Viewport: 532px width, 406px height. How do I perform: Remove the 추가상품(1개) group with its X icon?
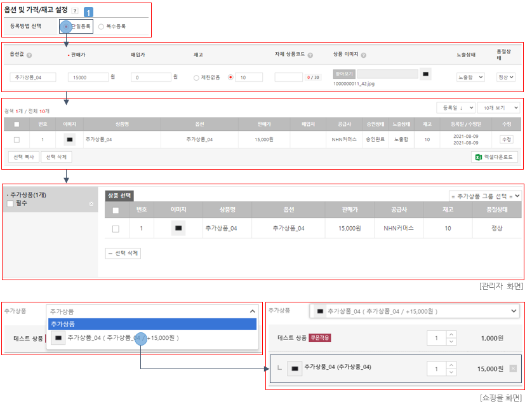point(91,204)
